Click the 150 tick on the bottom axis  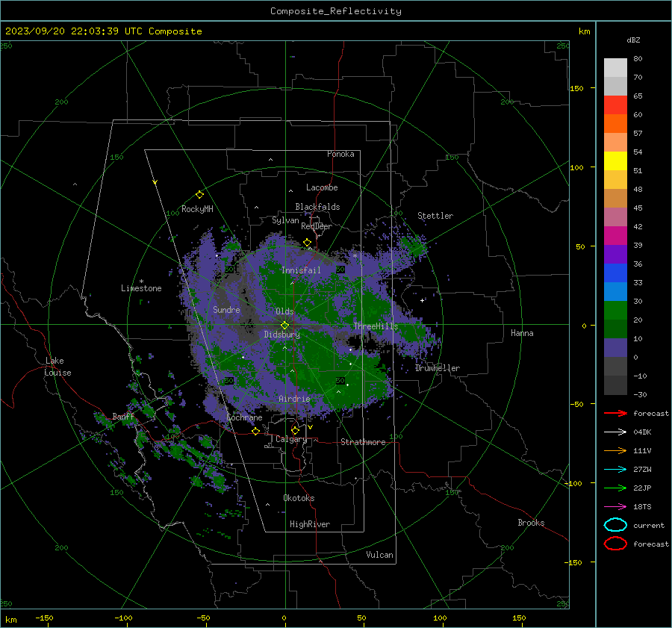tap(519, 618)
